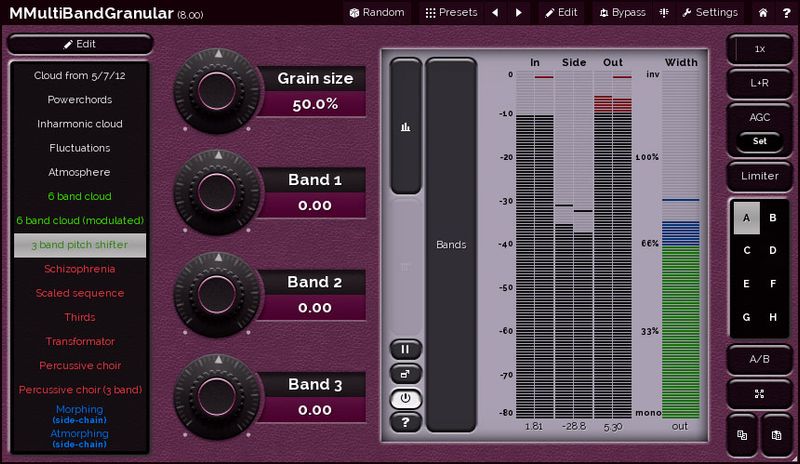Click the Grain size 50.0% value field

tap(315, 104)
